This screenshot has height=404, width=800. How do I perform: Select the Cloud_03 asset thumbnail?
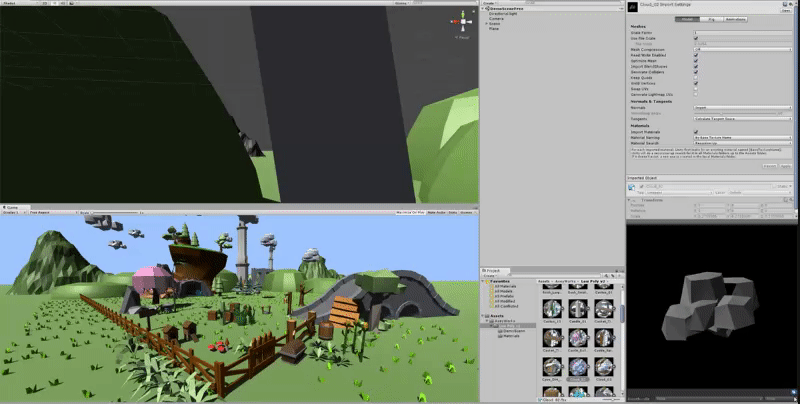(604, 367)
